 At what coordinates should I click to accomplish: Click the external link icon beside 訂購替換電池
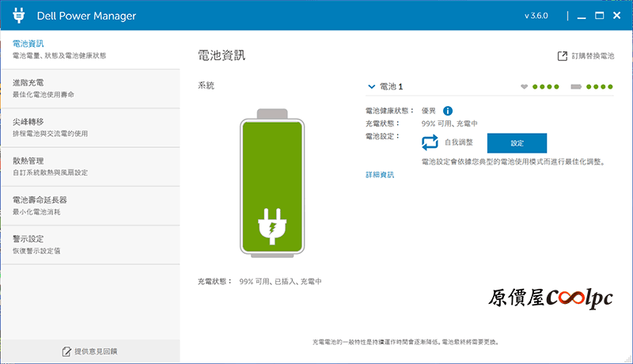point(563,56)
